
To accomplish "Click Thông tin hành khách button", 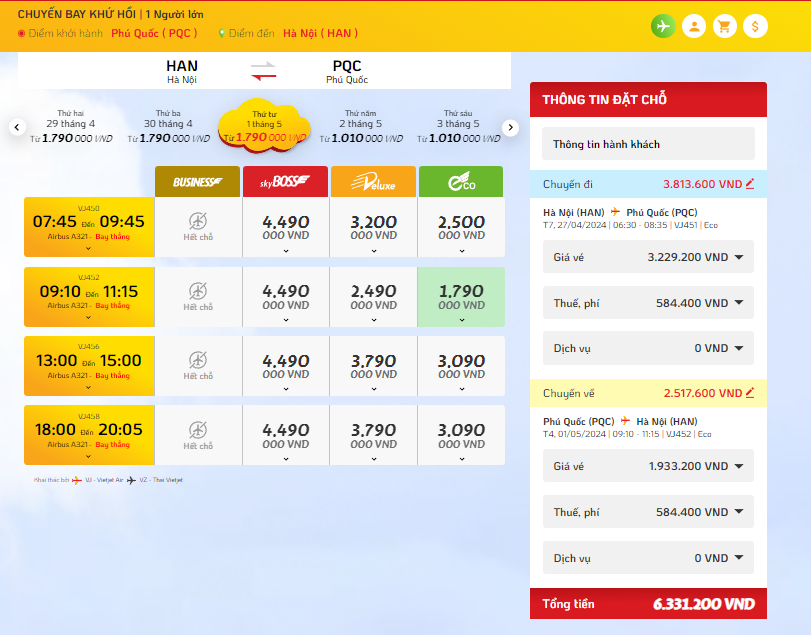I will tap(648, 144).
